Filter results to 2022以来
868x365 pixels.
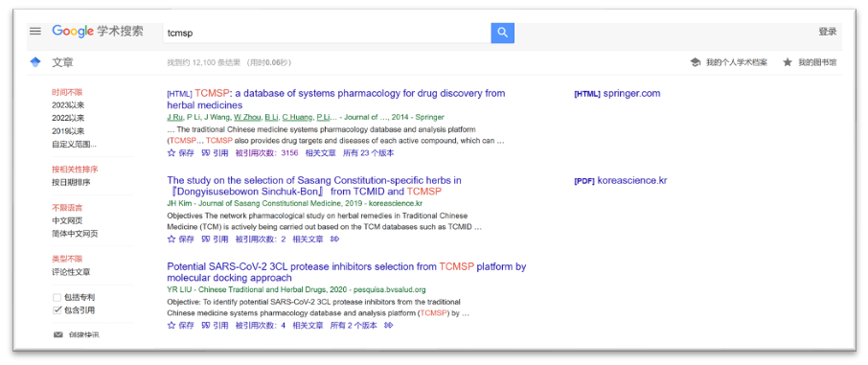coord(68,118)
